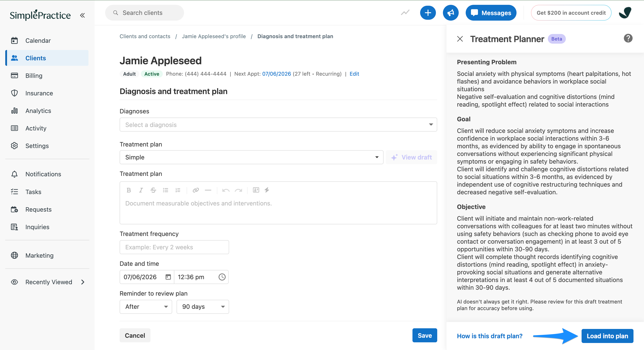This screenshot has width=644, height=350.
Task: Insert horizontal rule in editor
Action: click(208, 190)
